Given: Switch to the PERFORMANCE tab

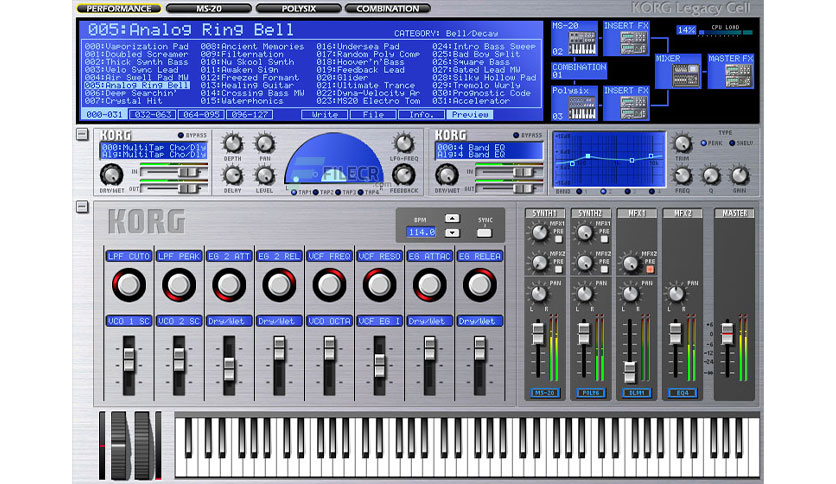Looking at the screenshot, I should click(118, 9).
